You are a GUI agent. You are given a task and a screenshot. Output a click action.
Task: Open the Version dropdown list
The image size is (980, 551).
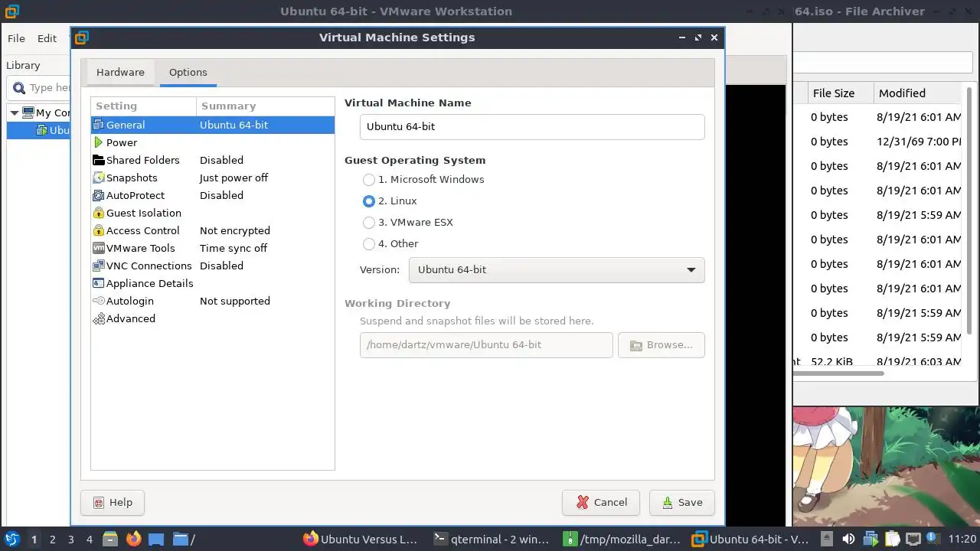point(557,269)
